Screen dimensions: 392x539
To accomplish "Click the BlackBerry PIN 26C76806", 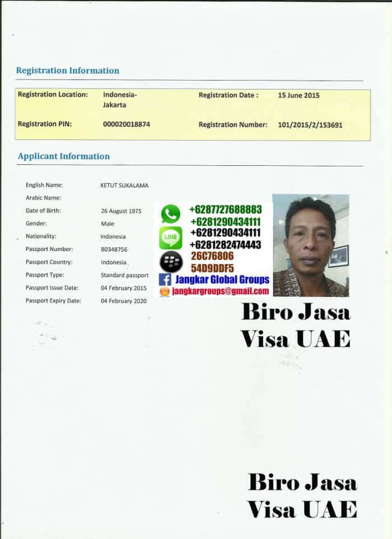I will [x=212, y=256].
